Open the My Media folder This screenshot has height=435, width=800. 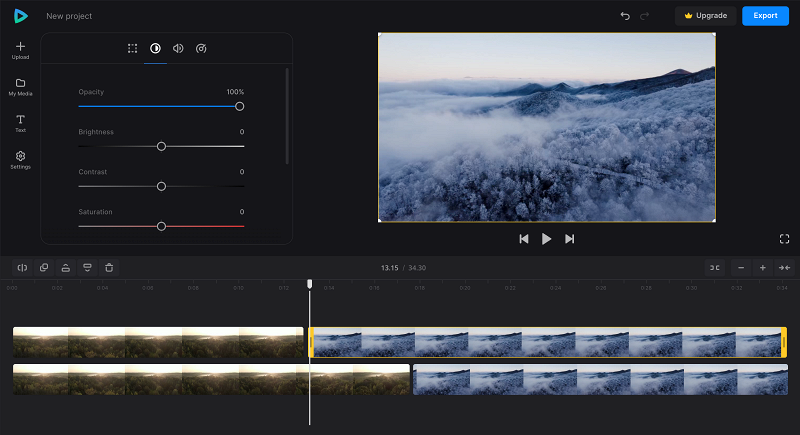pos(20,87)
